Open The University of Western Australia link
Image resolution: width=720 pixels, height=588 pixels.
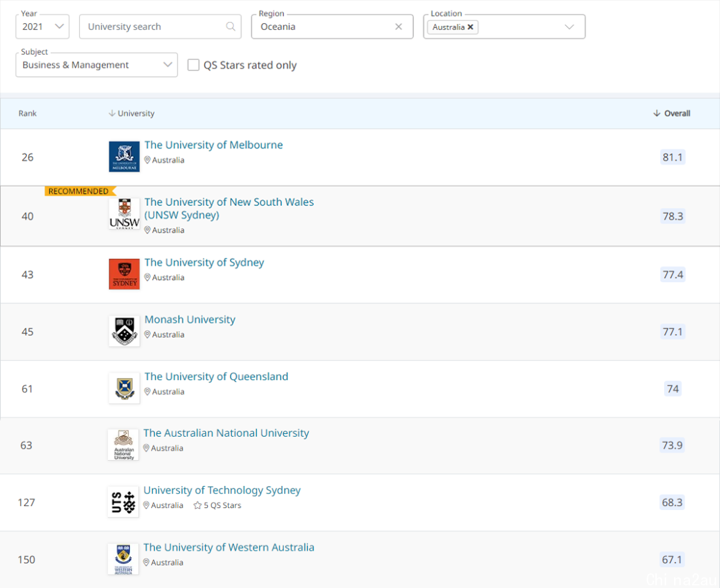(229, 547)
